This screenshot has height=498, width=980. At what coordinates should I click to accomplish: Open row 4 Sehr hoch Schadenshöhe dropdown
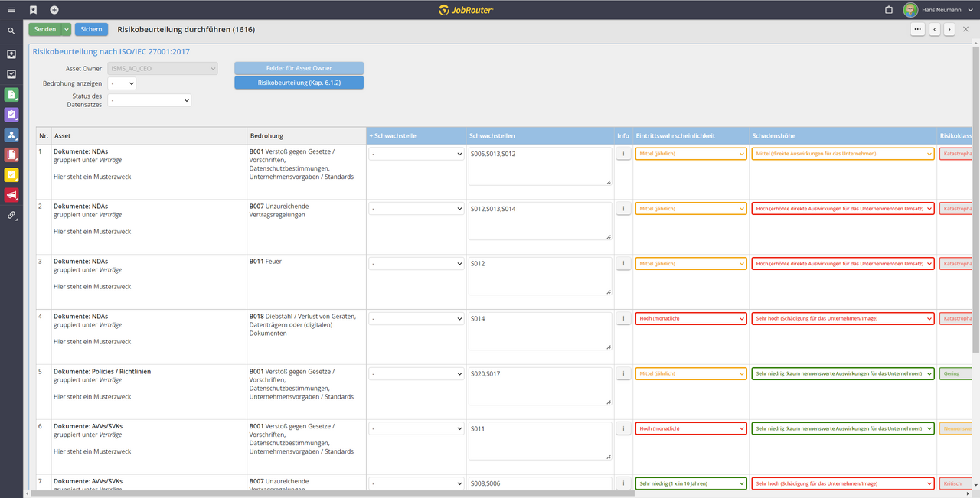[843, 318]
